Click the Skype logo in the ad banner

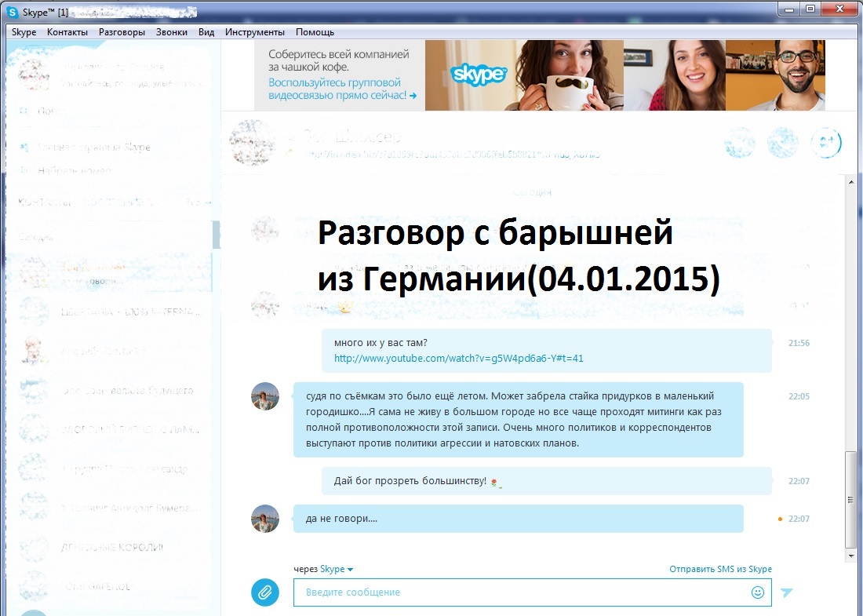[479, 75]
